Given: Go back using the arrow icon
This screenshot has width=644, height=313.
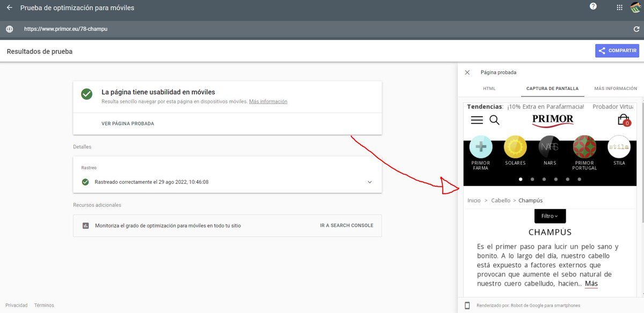Looking at the screenshot, I should point(9,8).
